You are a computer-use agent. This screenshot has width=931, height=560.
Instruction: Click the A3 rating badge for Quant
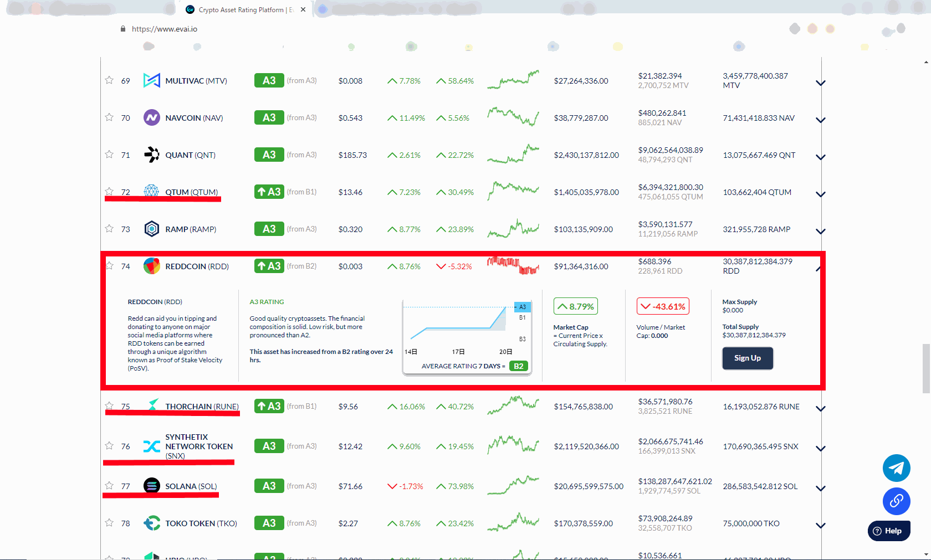pyautogui.click(x=269, y=155)
